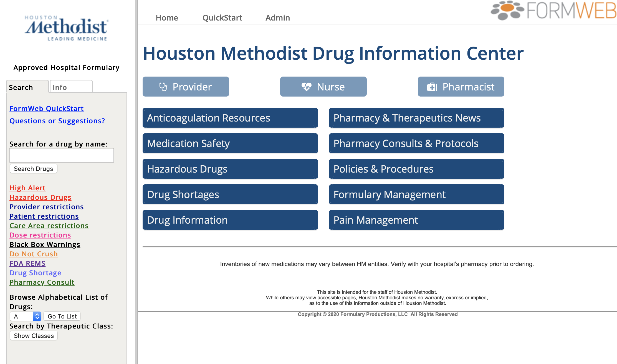Click the Show Classes button
This screenshot has width=617, height=364.
click(34, 336)
